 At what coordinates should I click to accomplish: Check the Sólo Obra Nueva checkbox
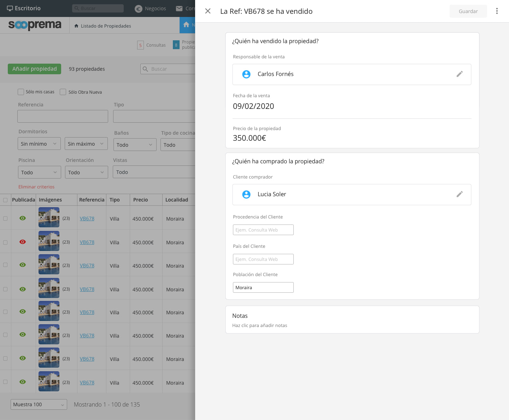(63, 92)
